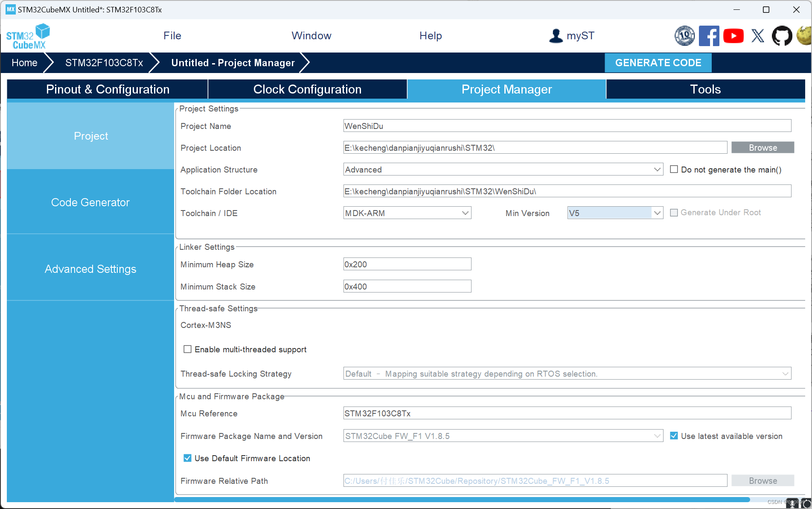Screen dimensions: 812x509
Task: Click the 'Mcu and Firmware Package' group label
Action: coord(232,396)
